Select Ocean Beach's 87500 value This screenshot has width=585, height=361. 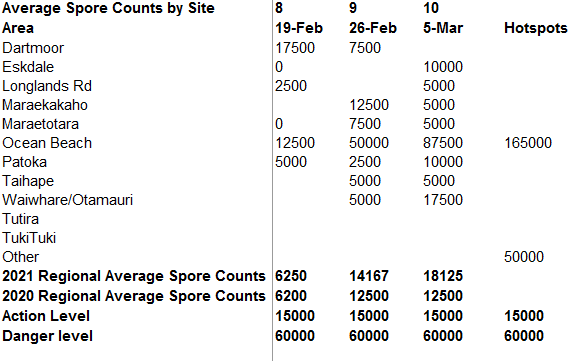coord(443,143)
